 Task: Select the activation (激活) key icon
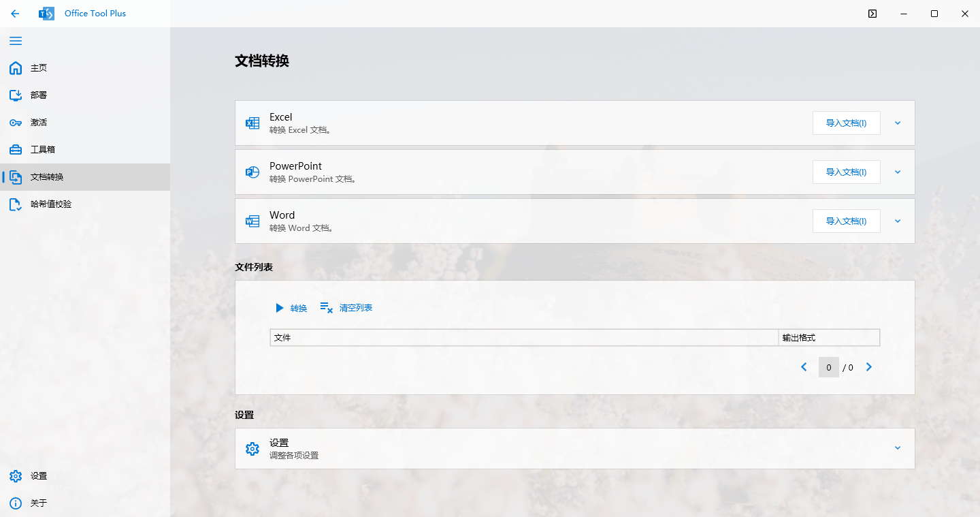coord(16,123)
